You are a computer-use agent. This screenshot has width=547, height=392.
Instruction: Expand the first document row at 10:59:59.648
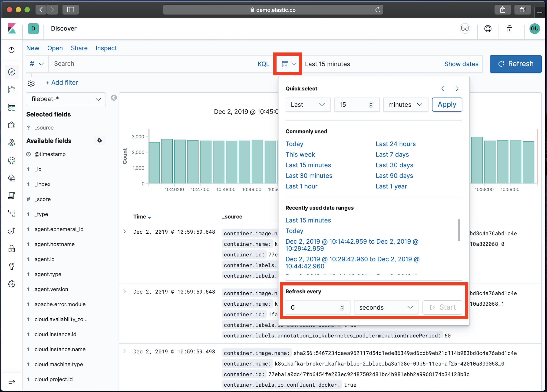coord(125,232)
